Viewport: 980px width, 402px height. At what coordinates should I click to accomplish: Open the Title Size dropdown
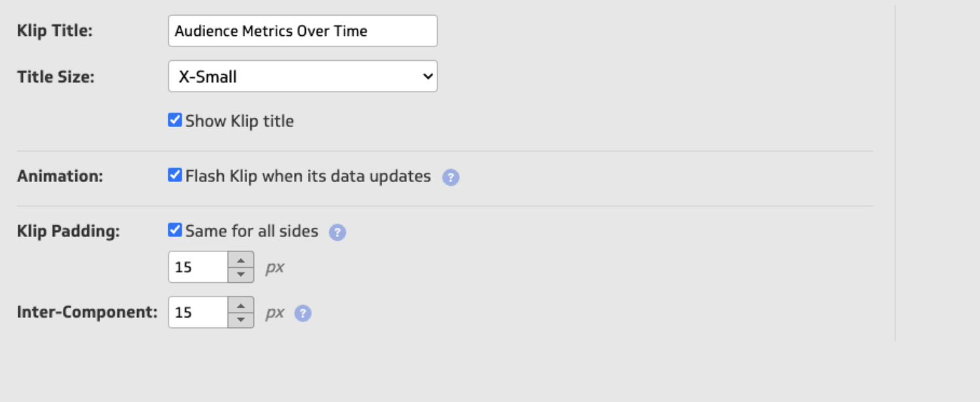click(x=303, y=77)
